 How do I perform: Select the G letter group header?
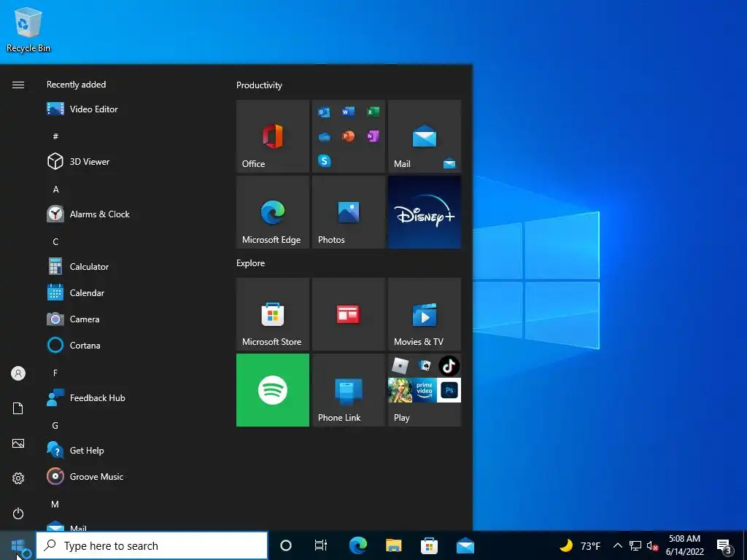[x=55, y=425]
